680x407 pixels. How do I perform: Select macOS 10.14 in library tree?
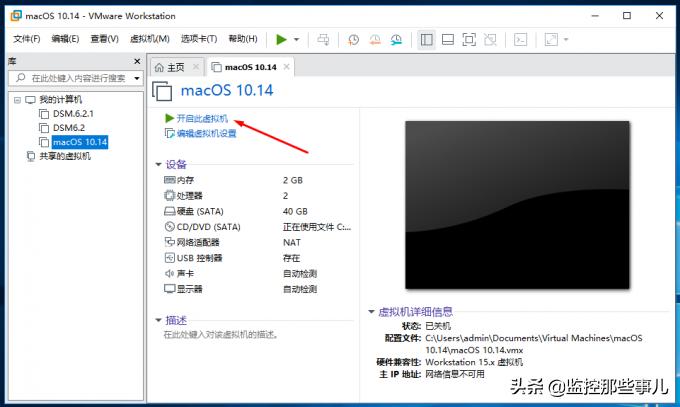point(80,142)
